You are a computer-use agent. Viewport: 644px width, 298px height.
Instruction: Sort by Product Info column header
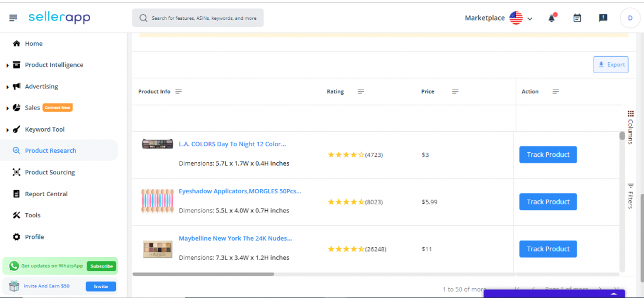154,91
